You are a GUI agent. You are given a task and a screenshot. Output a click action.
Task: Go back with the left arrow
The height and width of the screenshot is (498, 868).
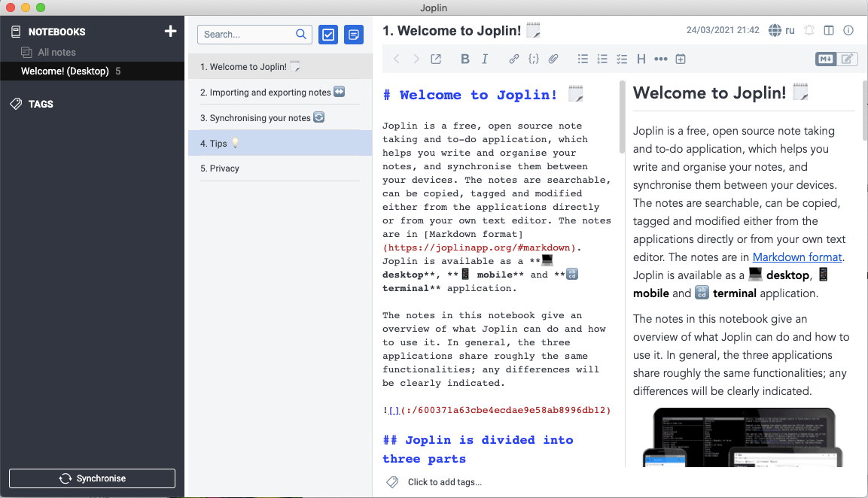point(396,59)
